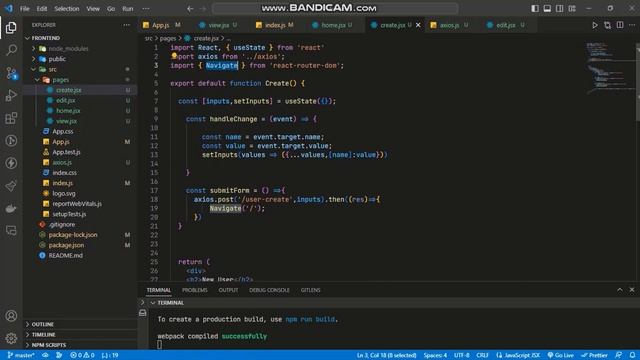640x360 pixels.
Task: Click Prettier in status bar
Action: [594, 355]
